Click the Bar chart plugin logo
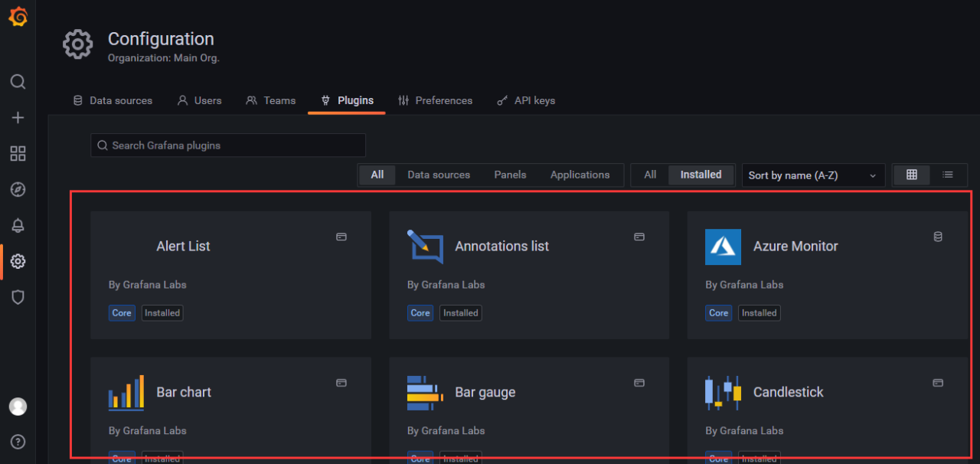 click(x=126, y=393)
